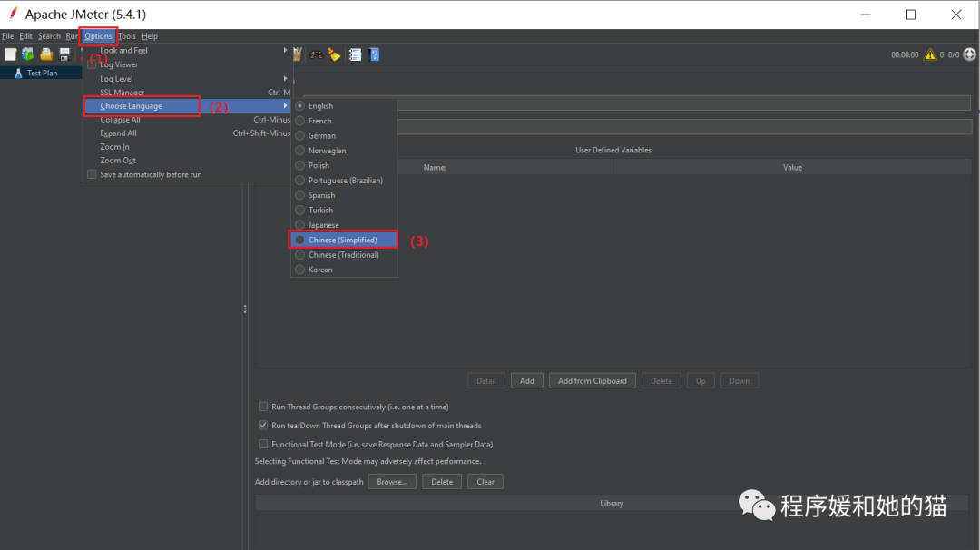Open the File menu

(7, 36)
